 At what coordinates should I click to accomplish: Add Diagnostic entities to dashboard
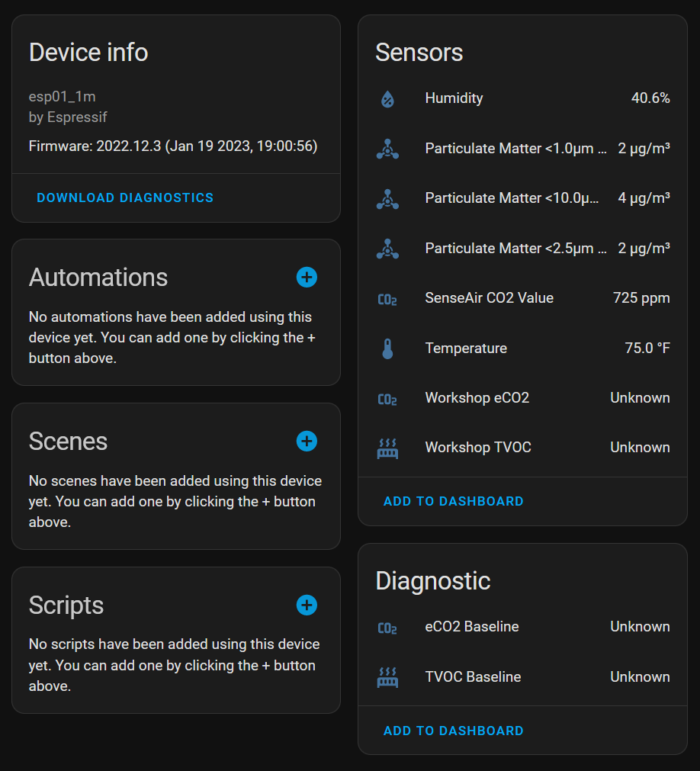(453, 731)
